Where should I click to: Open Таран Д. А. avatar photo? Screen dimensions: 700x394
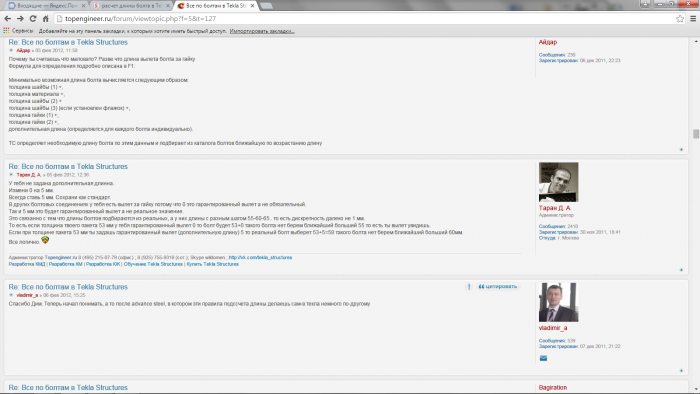click(x=558, y=182)
